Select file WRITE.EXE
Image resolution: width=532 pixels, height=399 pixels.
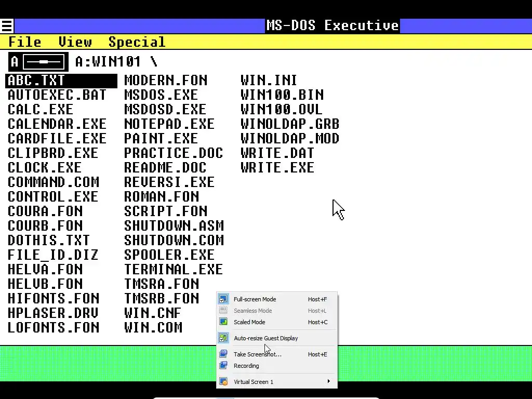tap(277, 168)
